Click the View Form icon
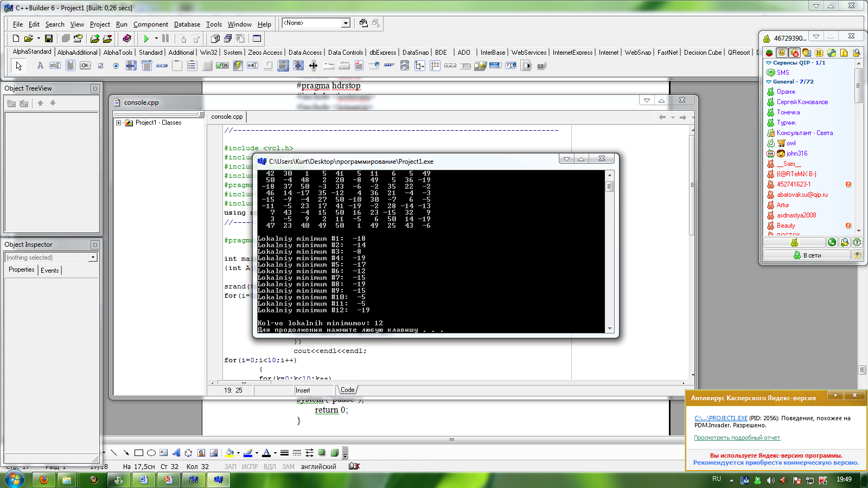Image resolution: width=868 pixels, height=488 pixels. 228,38
